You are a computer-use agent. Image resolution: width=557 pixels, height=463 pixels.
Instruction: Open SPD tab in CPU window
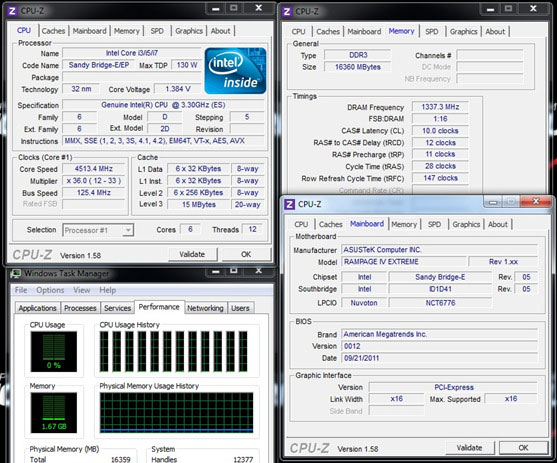(157, 31)
